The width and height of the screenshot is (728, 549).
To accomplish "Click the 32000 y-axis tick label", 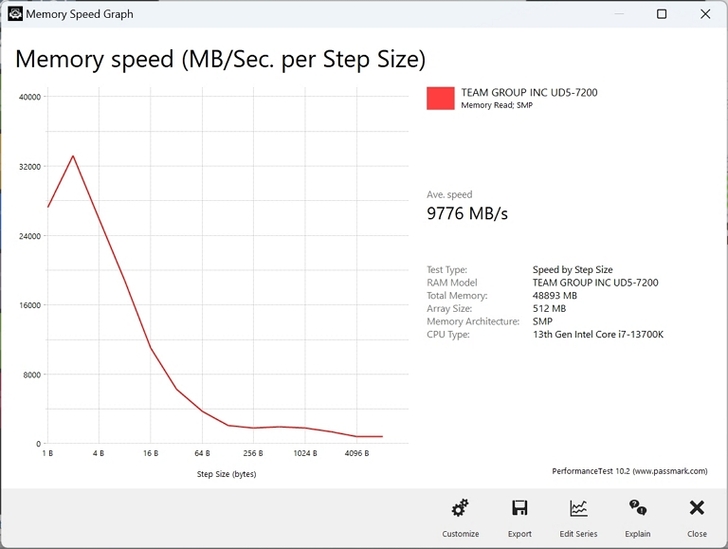I will coord(30,167).
